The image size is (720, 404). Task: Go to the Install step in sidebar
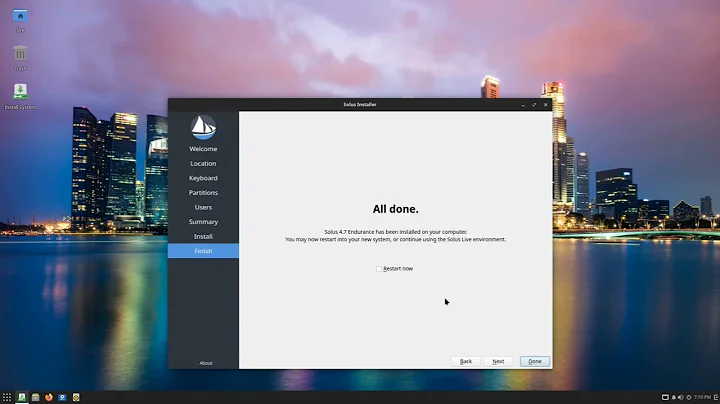tap(203, 236)
